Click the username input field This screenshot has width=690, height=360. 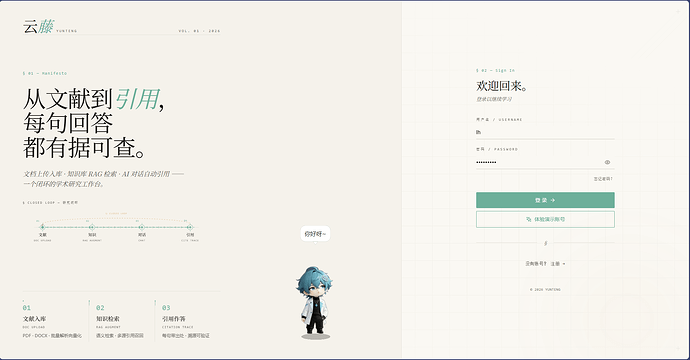(545, 132)
